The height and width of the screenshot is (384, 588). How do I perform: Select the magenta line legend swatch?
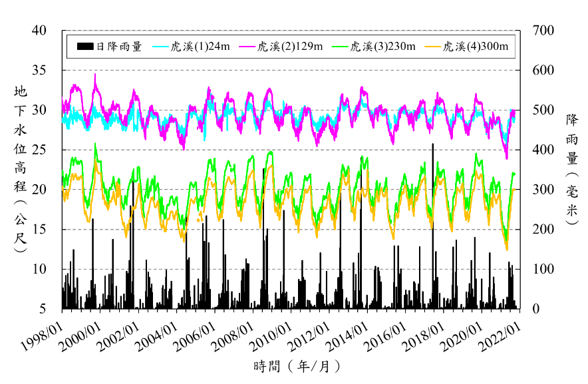coord(247,47)
